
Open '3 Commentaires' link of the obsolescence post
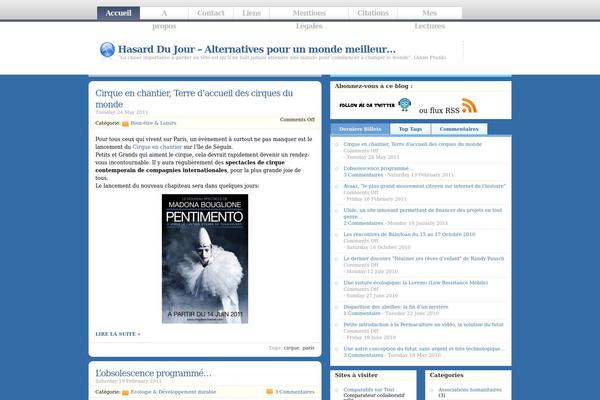click(295, 392)
